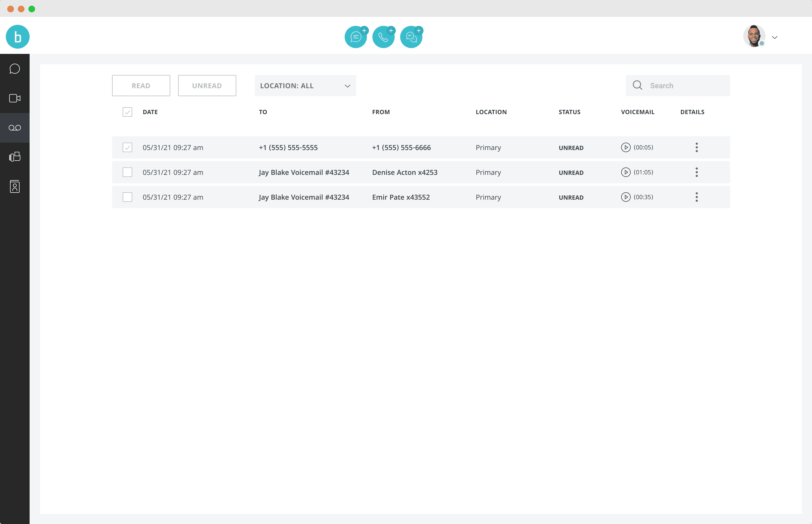The width and height of the screenshot is (812, 524).
Task: Click the (00:05) voicemail duration
Action: click(x=643, y=147)
